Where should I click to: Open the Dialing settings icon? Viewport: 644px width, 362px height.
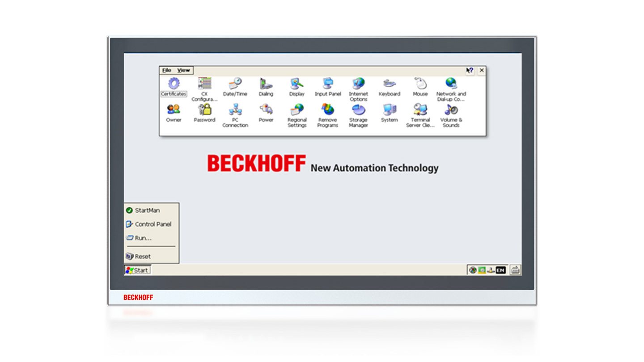click(x=266, y=87)
